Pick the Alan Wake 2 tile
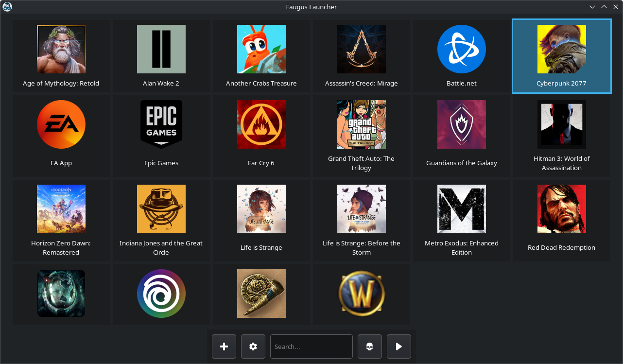The width and height of the screenshot is (623, 364). [x=161, y=56]
